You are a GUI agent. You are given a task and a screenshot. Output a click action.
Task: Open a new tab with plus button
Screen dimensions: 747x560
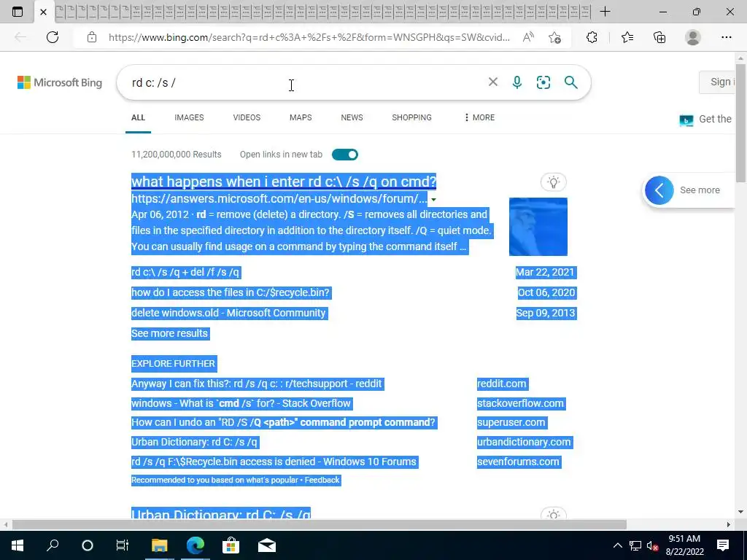(x=605, y=12)
